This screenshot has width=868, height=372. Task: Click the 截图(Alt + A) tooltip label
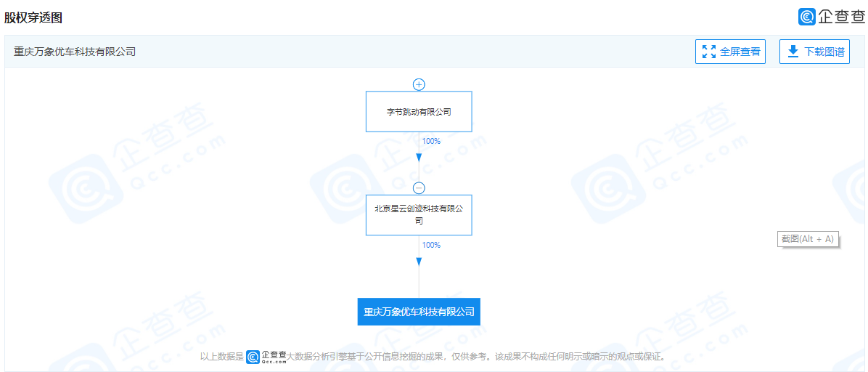coord(807,239)
